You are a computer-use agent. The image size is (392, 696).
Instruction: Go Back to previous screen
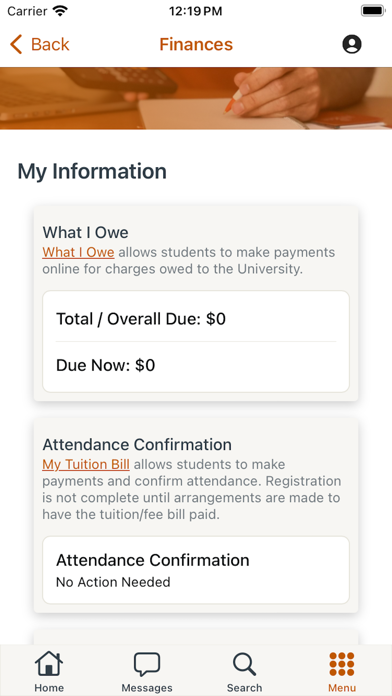(40, 44)
